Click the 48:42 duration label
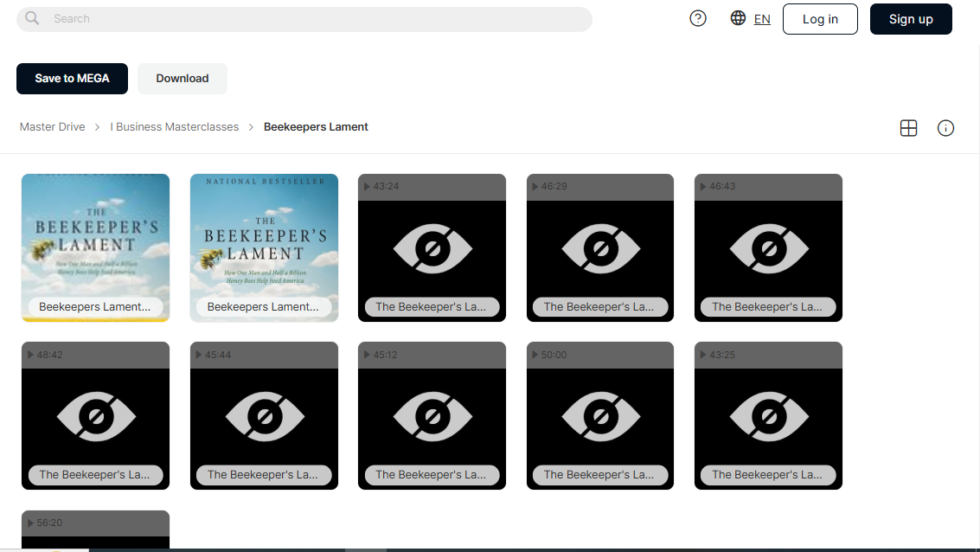The height and width of the screenshot is (552, 980). click(49, 355)
